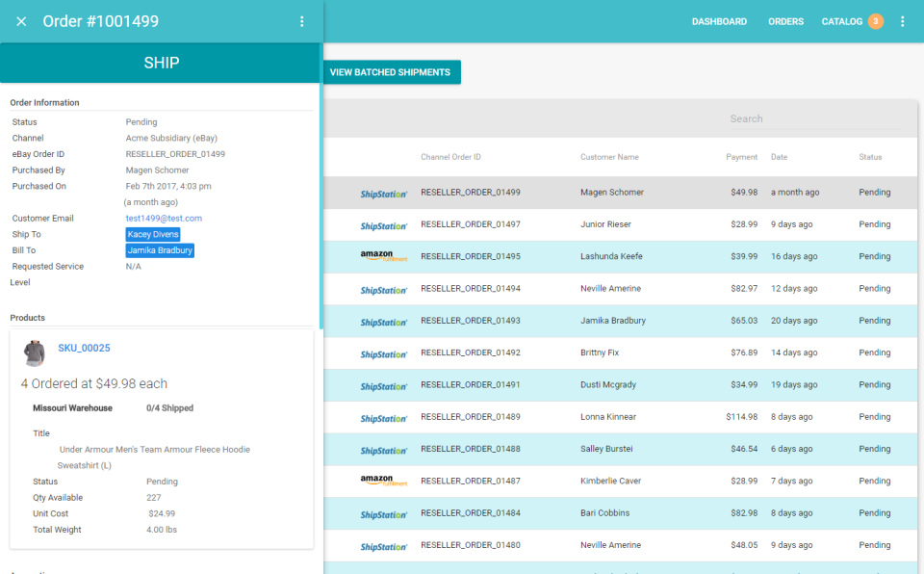Switch to the Orders section
924x574 pixels.
(x=785, y=21)
